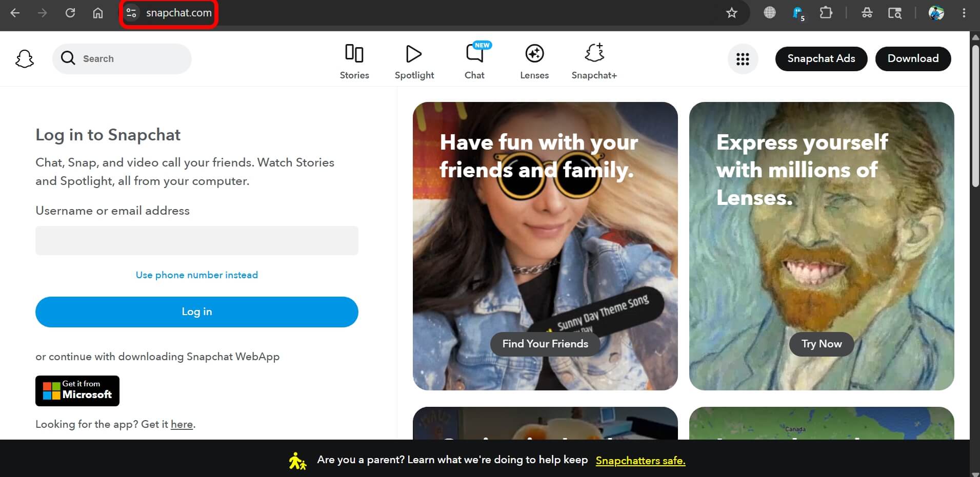This screenshot has height=477, width=980.
Task: Click the page vertical scrollbar thumb
Action: (x=975, y=117)
